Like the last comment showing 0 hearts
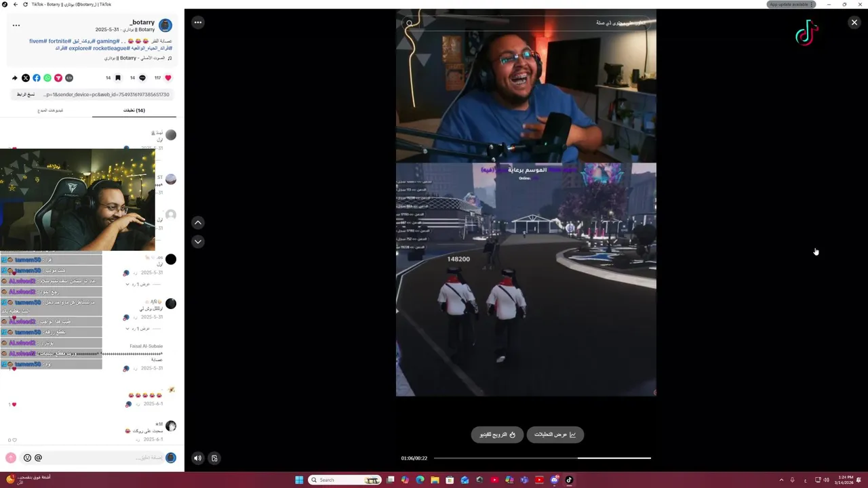Image resolution: width=868 pixels, height=488 pixels. coord(14,440)
